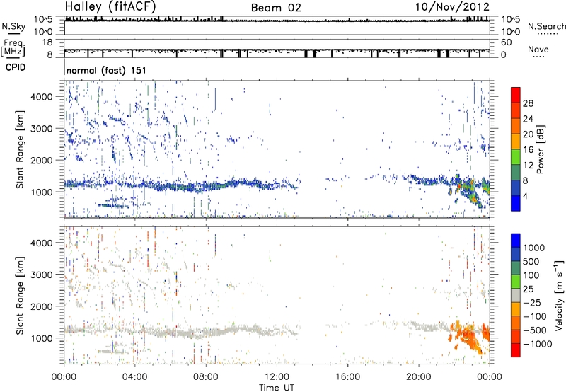566x392 pixels.
Task: Click the green-orange high-power echo patch near 23:00
Action: point(469,191)
